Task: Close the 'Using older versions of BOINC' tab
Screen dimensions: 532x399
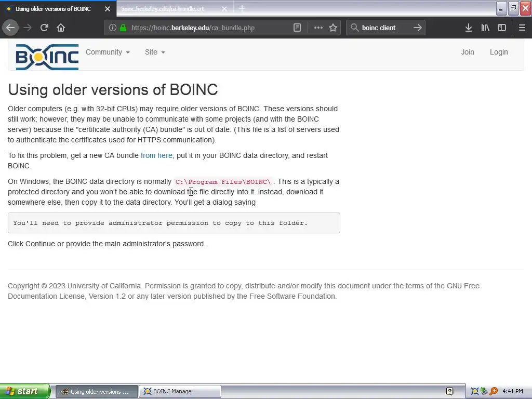Action: click(108, 9)
